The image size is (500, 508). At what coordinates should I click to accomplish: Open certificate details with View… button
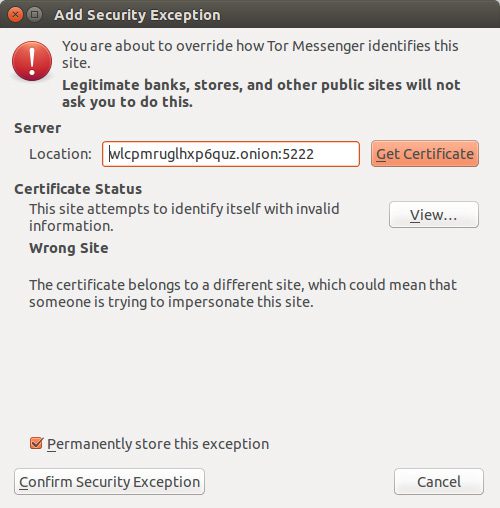[434, 215]
